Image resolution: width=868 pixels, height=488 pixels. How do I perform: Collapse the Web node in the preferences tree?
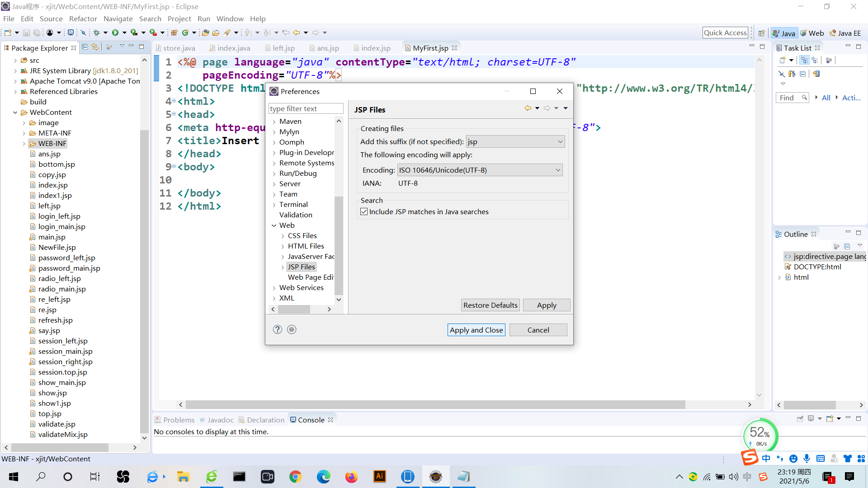(x=274, y=225)
